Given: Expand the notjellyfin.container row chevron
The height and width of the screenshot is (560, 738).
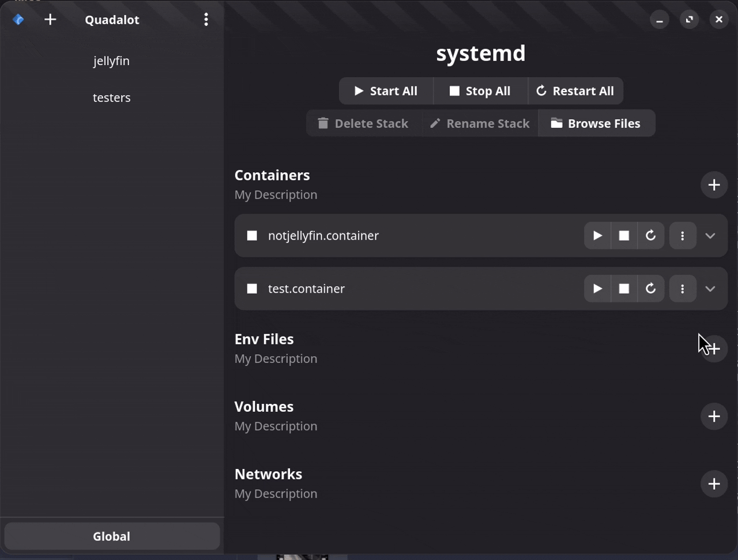Looking at the screenshot, I should click(710, 236).
